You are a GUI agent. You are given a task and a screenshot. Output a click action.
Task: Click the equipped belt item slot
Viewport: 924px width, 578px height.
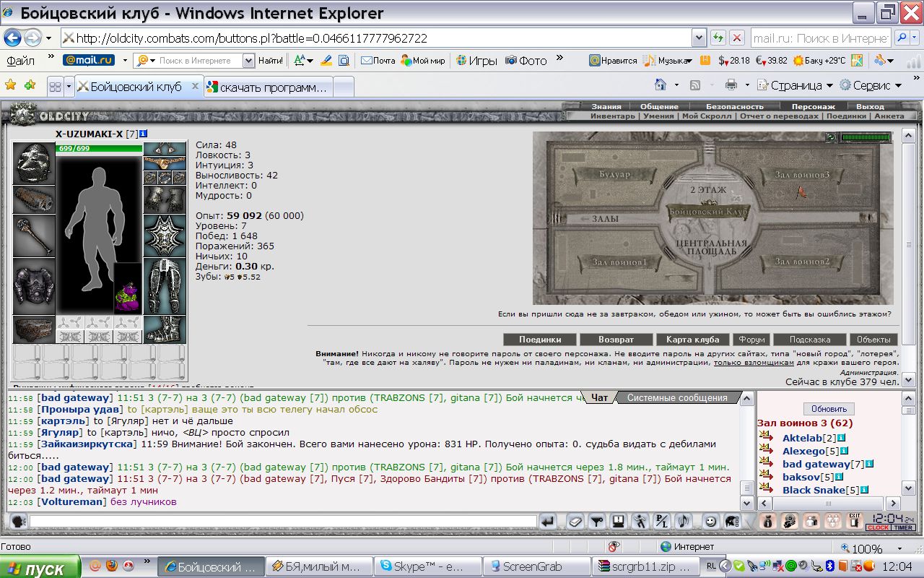tap(35, 329)
